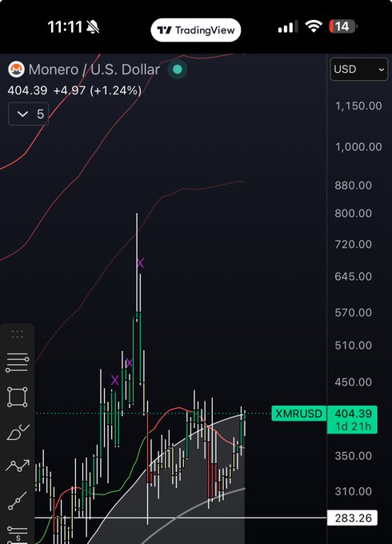
Task: Tap the Wi-Fi status icon
Action: click(314, 26)
